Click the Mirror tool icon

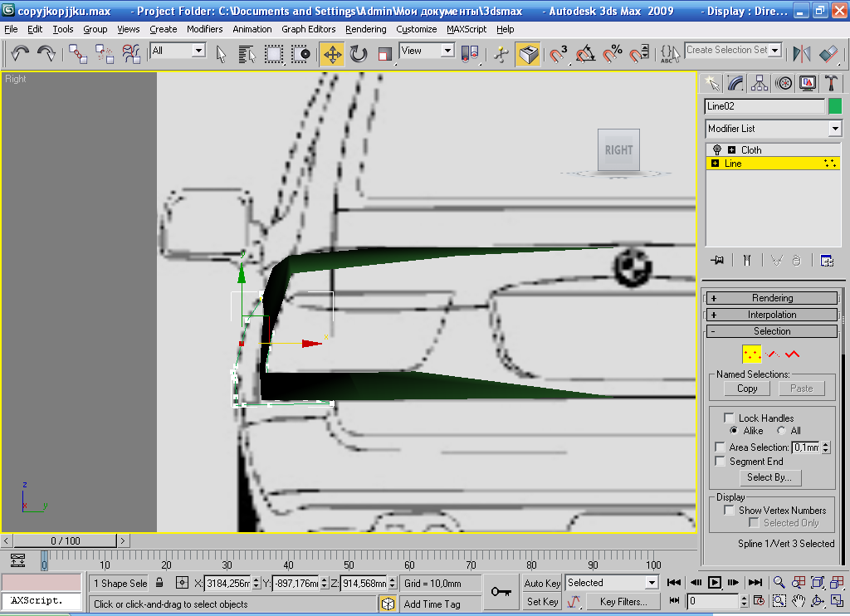pos(802,55)
